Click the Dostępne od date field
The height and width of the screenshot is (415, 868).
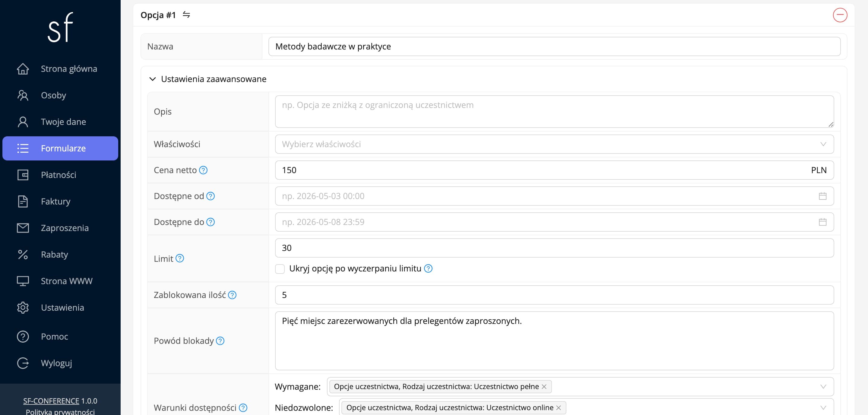point(554,196)
